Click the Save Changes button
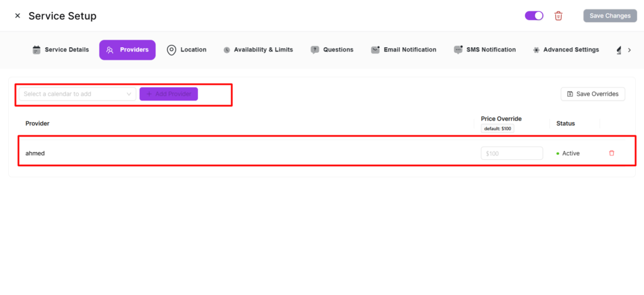 tap(609, 16)
